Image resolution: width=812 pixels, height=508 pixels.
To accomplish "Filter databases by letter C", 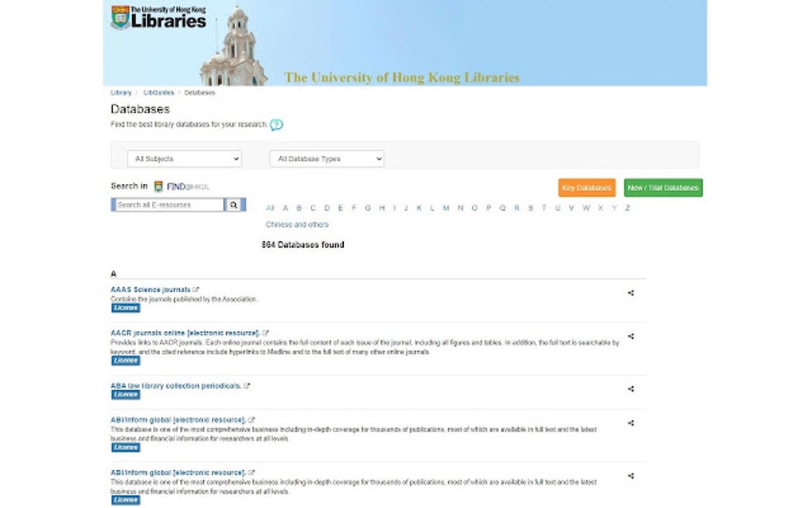I will coord(312,207).
